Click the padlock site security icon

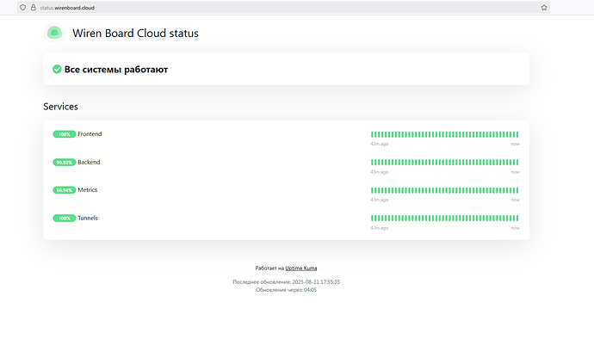pos(34,8)
